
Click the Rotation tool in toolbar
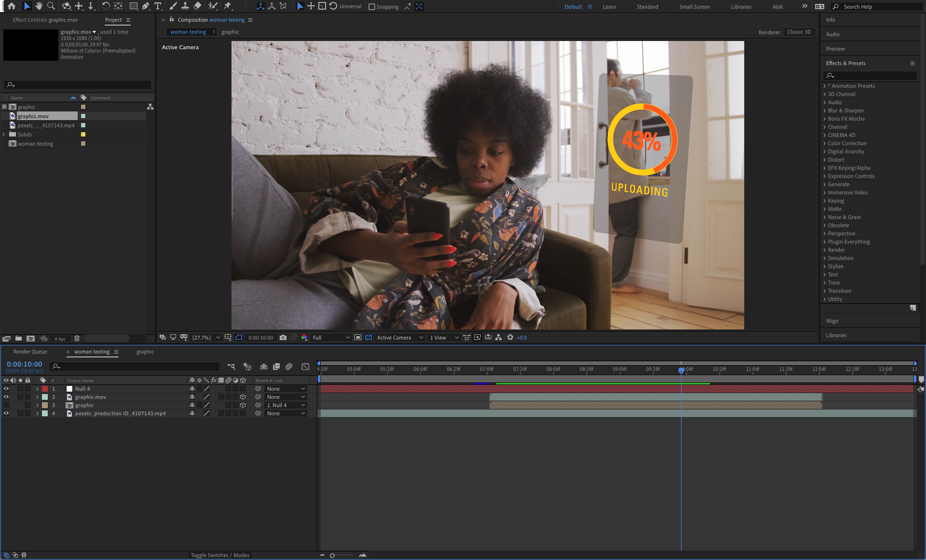[105, 6]
